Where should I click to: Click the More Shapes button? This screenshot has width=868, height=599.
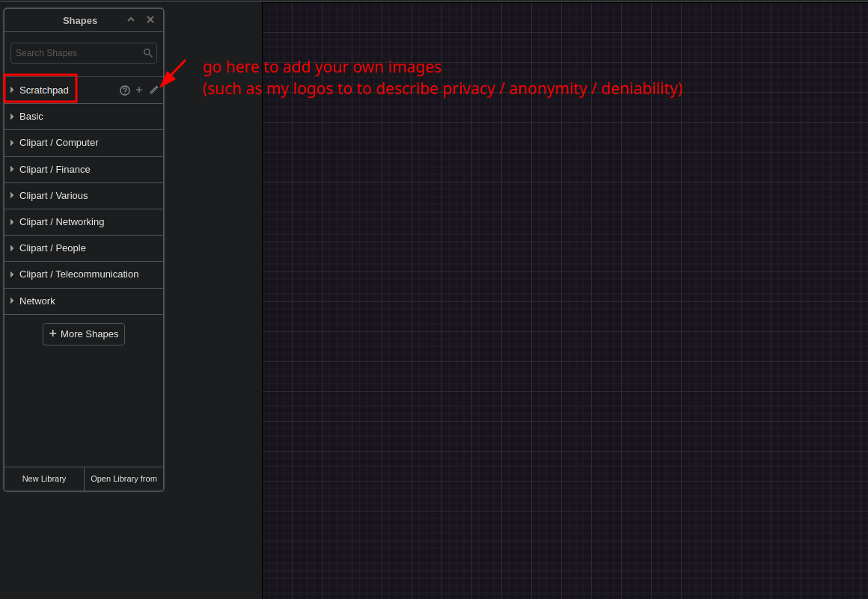[84, 334]
